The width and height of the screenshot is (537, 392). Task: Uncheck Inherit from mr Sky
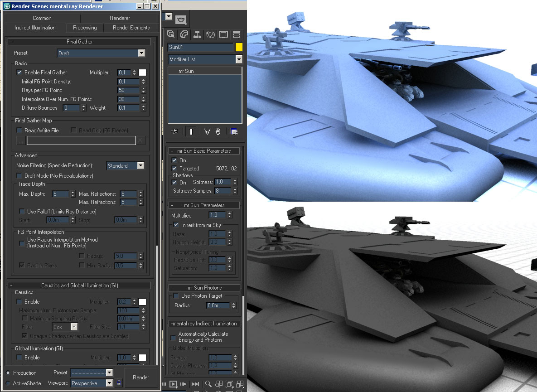pos(176,225)
